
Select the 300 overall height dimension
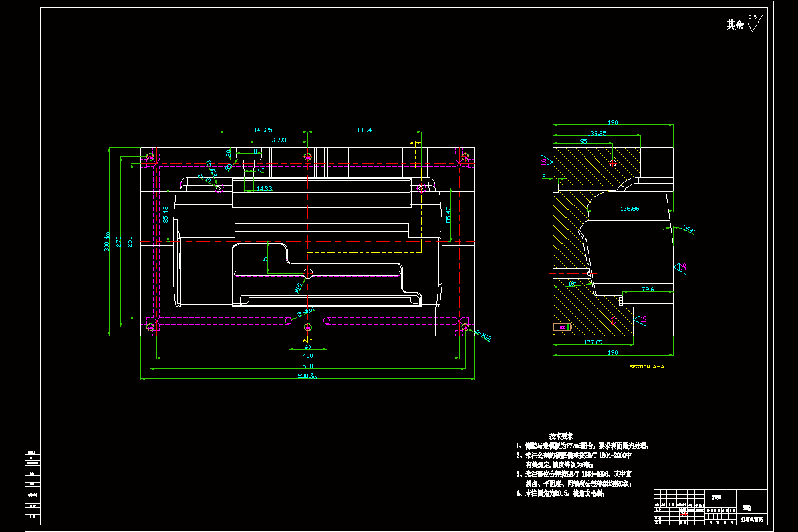[x=107, y=241]
